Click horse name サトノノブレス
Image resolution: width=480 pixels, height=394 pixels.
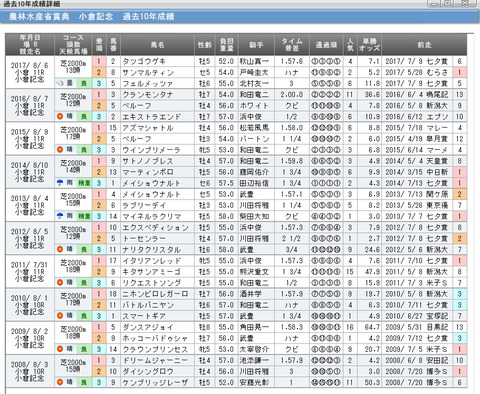click(148, 161)
